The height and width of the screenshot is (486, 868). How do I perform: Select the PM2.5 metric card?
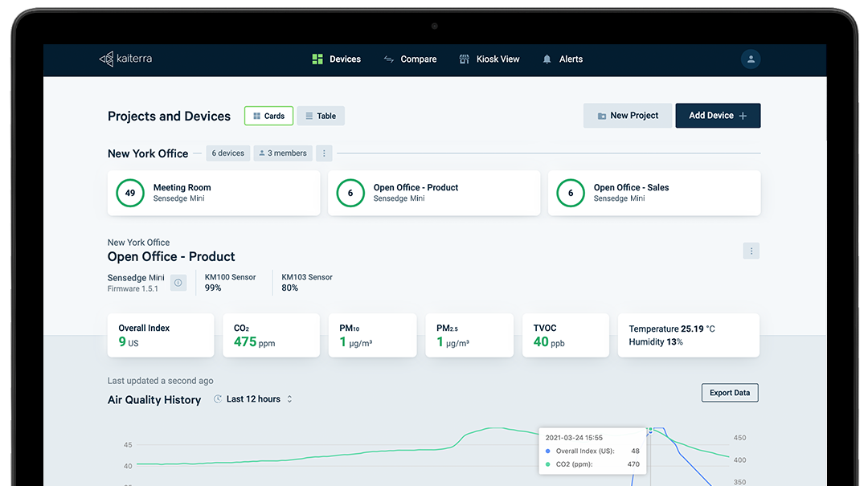(469, 335)
